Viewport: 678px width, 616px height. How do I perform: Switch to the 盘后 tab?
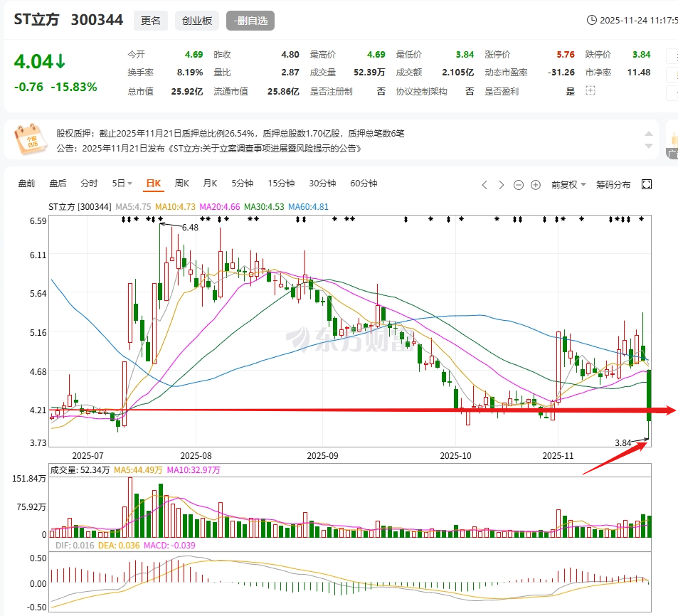coord(58,184)
